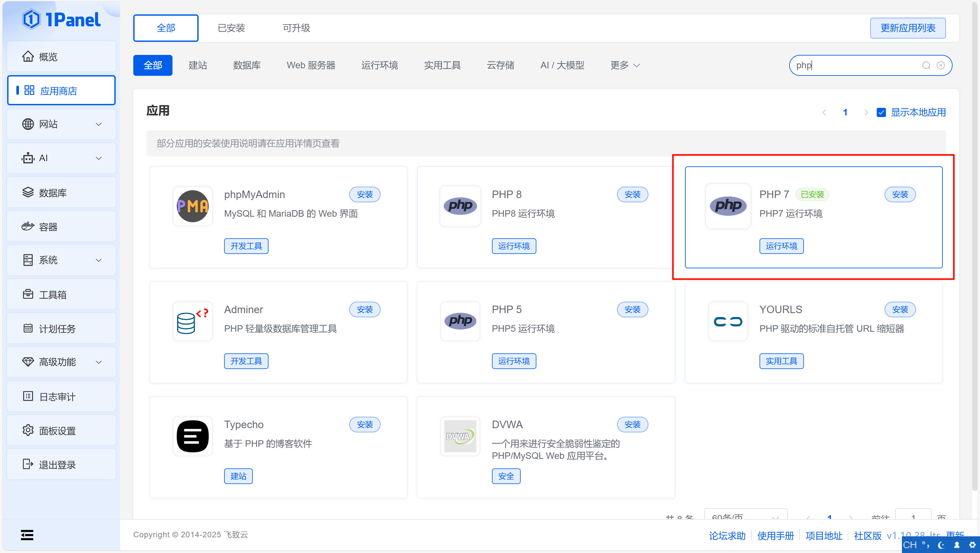Viewport: 980px width, 553px height.
Task: Click the 高级功能 diamond icon
Action: 28,362
